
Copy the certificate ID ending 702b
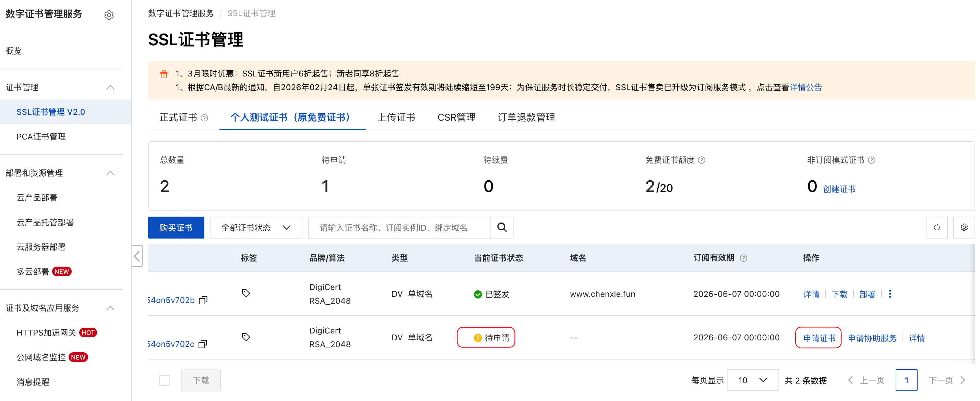click(204, 300)
